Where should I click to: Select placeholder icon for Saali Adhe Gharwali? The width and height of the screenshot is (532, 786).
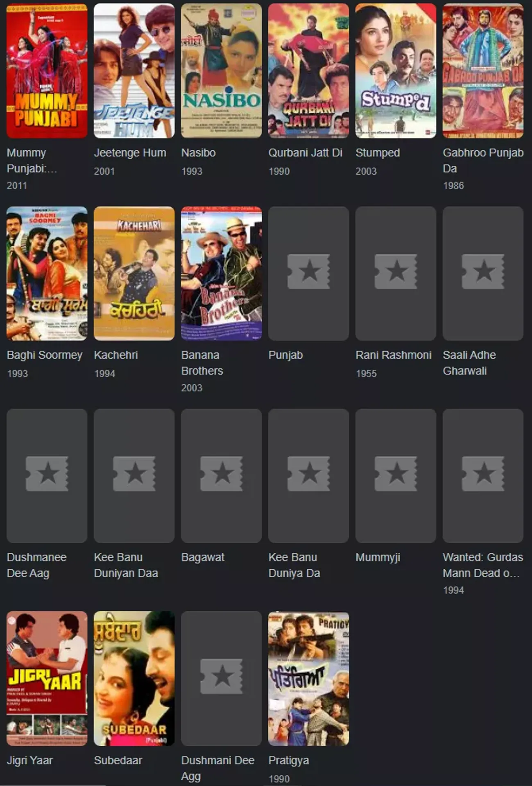[x=483, y=271]
